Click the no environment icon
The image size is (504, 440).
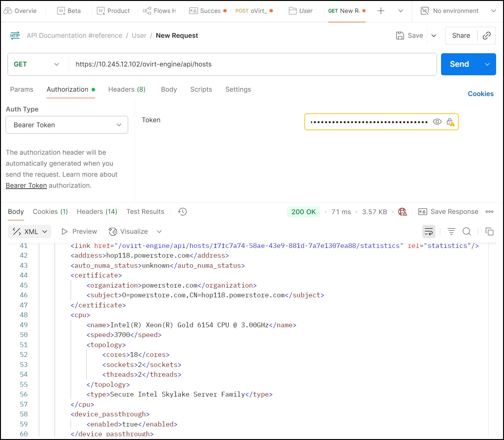(x=424, y=11)
